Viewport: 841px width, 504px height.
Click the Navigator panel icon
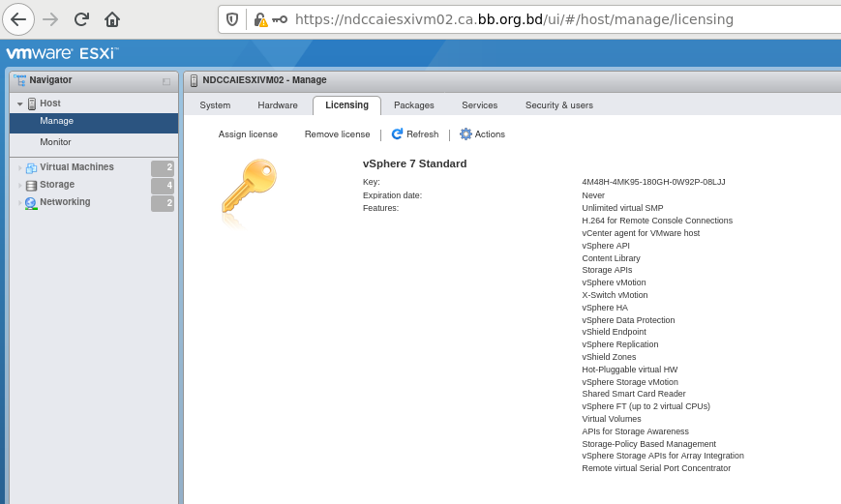click(x=20, y=80)
